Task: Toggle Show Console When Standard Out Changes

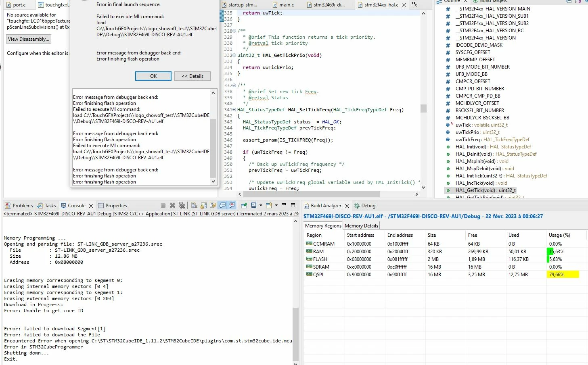Action: 222,205
